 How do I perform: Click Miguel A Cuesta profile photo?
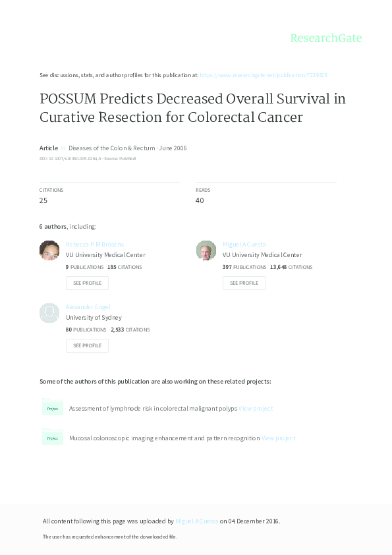pos(206,250)
